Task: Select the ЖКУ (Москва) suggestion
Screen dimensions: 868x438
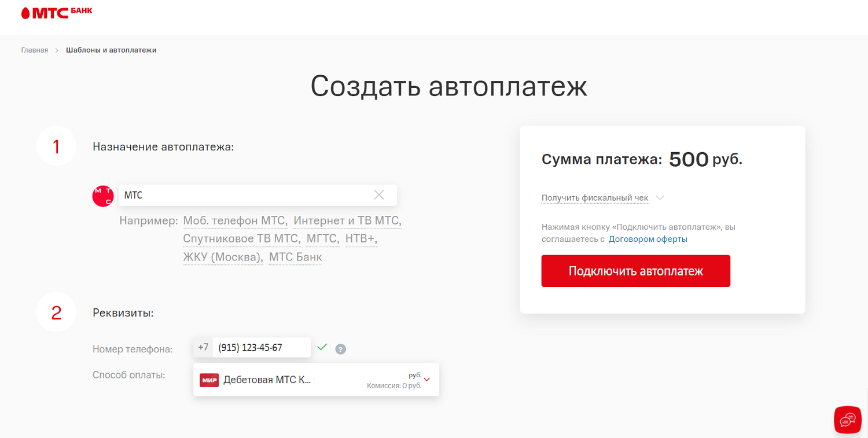Action: click(223, 257)
